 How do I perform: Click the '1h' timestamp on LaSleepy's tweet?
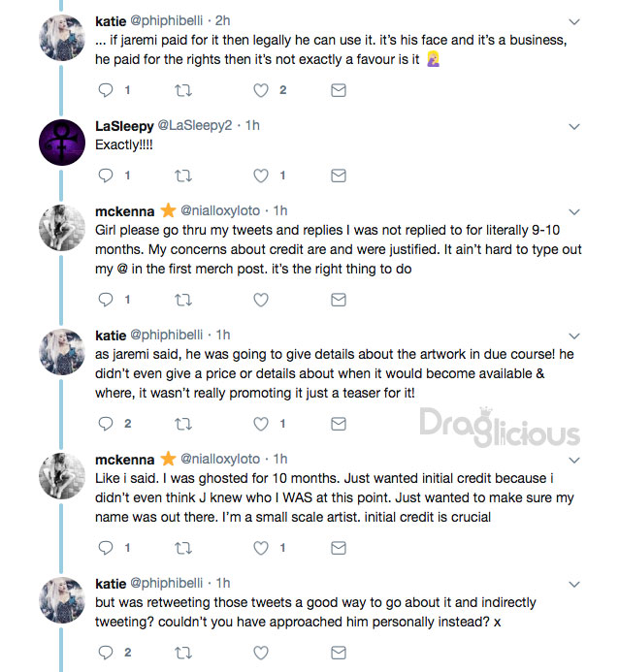click(252, 126)
